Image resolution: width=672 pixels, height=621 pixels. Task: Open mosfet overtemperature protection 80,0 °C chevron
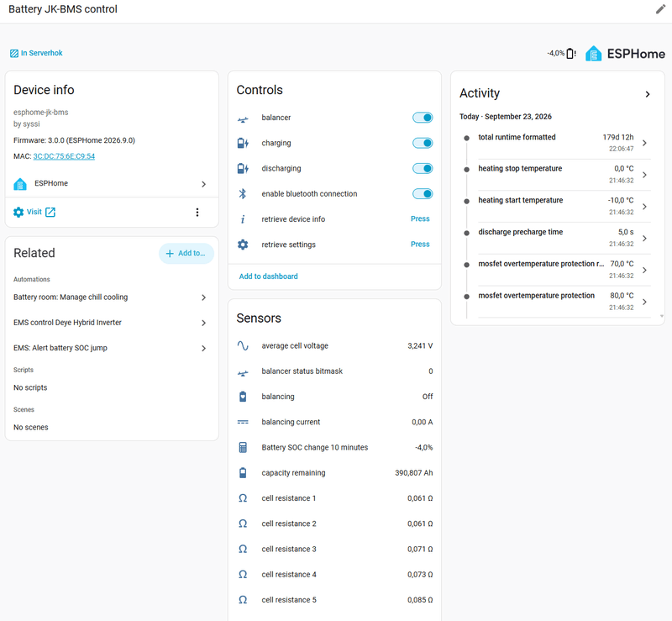tap(644, 302)
